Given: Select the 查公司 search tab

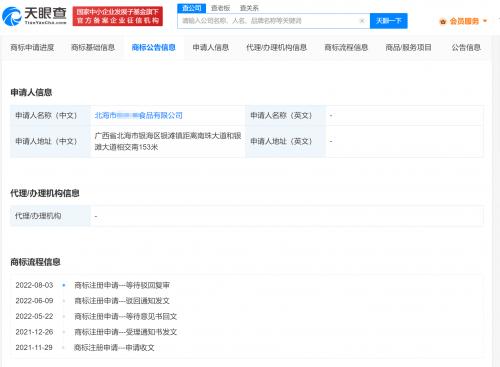Looking at the screenshot, I should click(x=192, y=8).
